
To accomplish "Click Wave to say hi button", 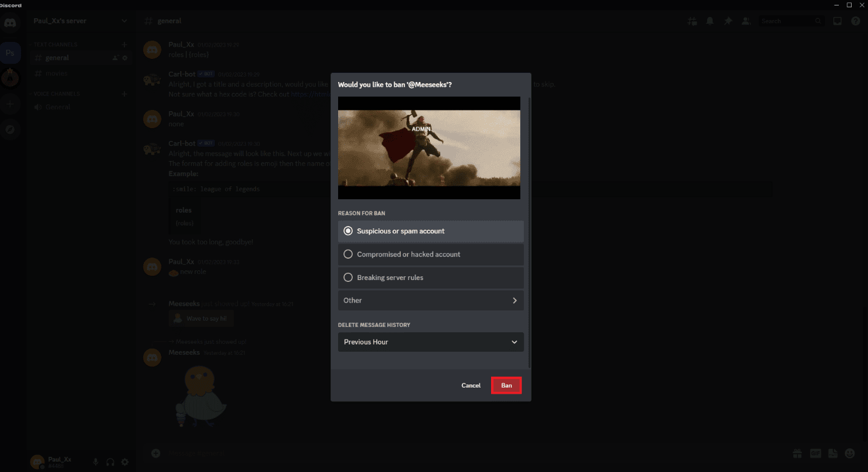I will pos(202,318).
